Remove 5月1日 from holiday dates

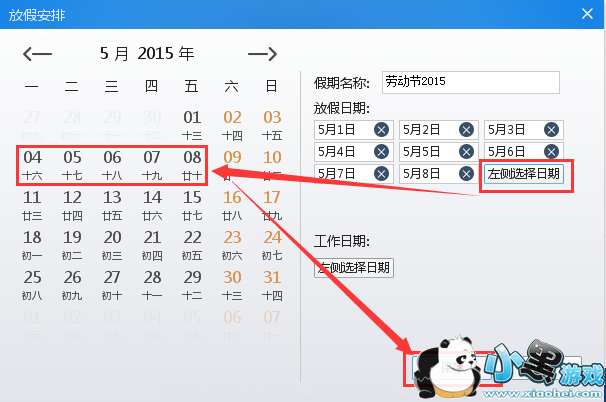[381, 130]
